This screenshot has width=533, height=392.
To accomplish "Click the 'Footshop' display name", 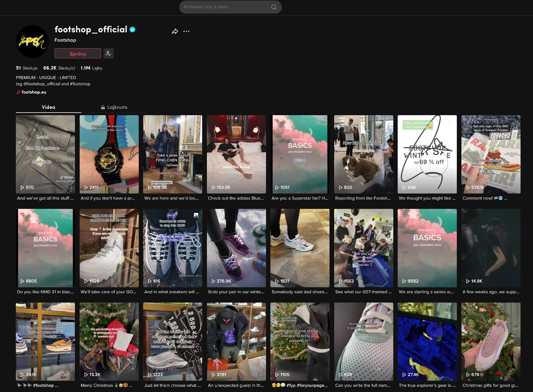I will [x=65, y=40].
